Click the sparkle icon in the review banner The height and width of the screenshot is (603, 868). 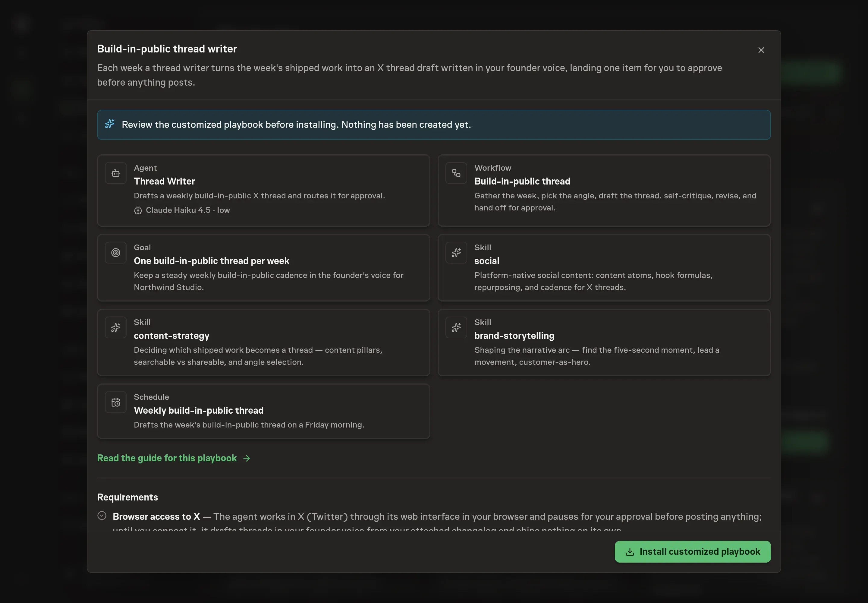click(x=109, y=124)
